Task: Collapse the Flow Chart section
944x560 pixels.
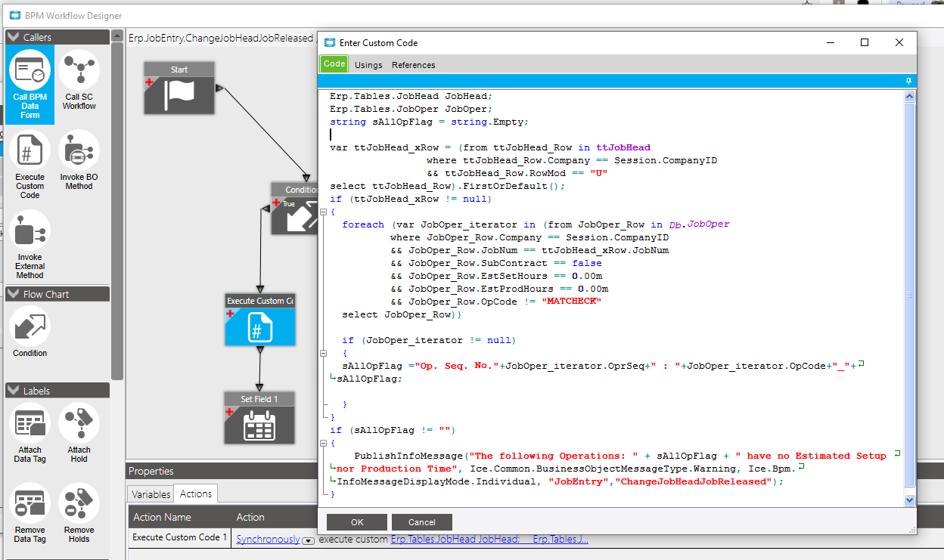Action: [13, 294]
